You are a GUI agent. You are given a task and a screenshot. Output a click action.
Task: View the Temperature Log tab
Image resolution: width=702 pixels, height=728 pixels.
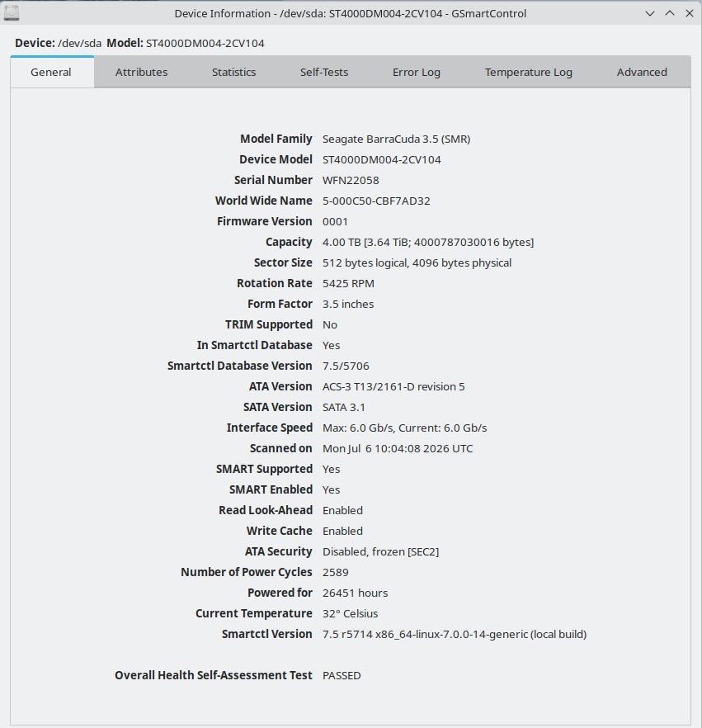pos(529,72)
